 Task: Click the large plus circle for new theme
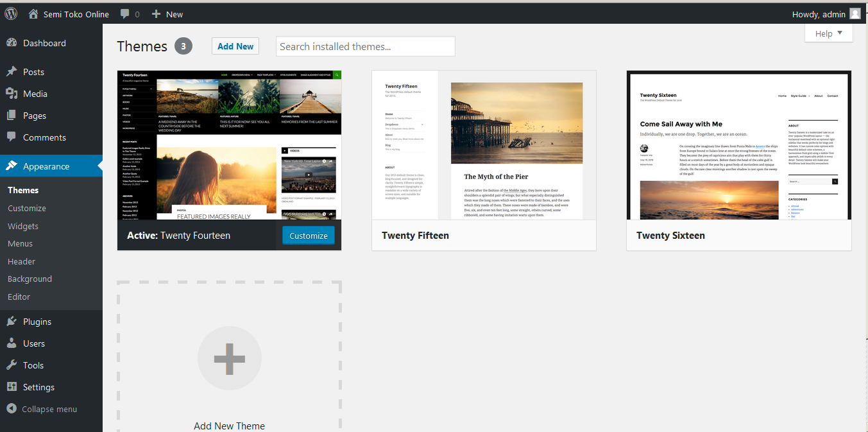[x=230, y=358]
